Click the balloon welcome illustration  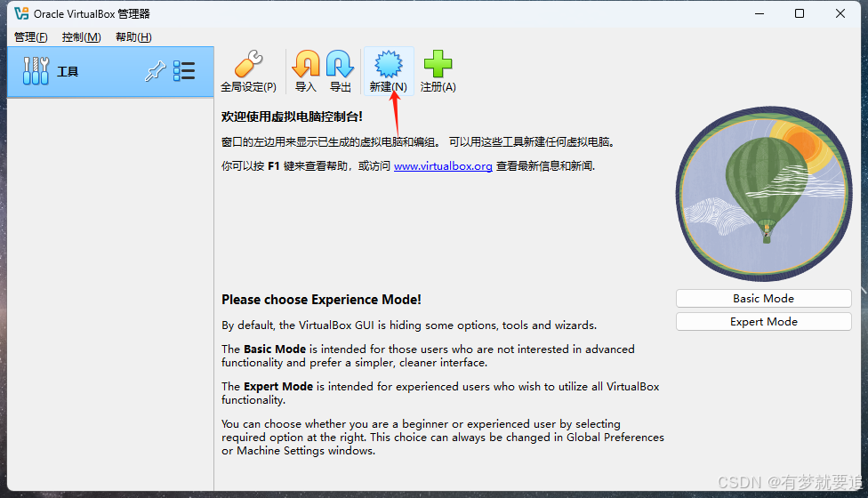click(x=764, y=194)
